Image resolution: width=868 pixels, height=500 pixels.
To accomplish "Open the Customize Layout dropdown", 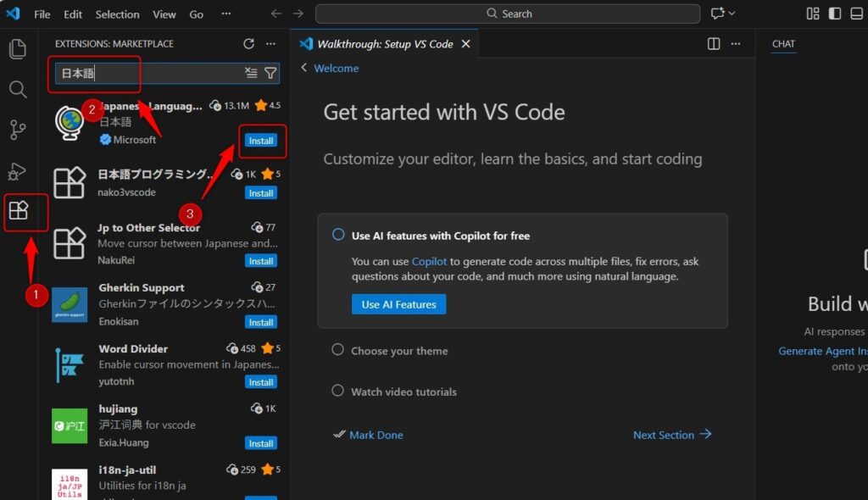I will pyautogui.click(x=812, y=14).
